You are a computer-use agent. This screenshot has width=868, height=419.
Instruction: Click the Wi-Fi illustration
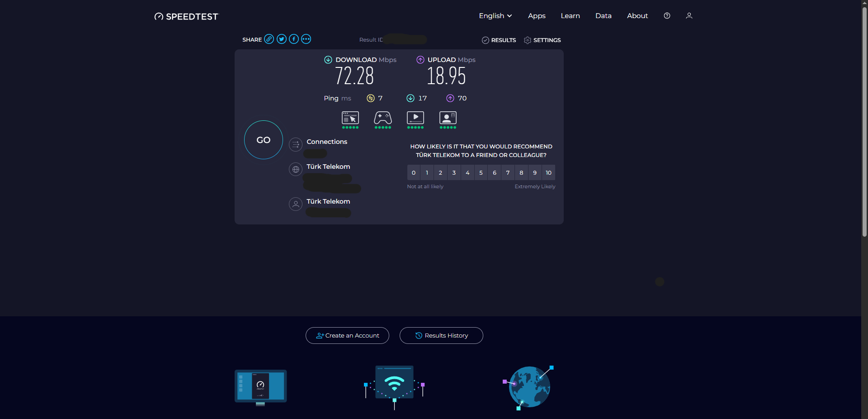click(x=394, y=388)
